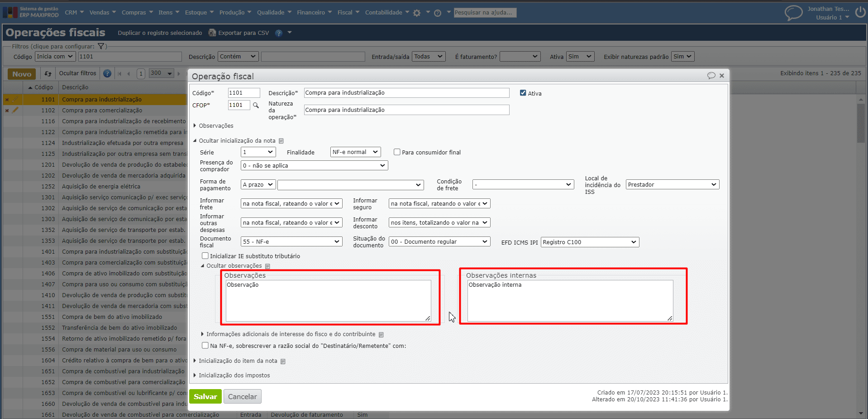
Task: Open the blue help icon in grid toolbar
Action: (107, 73)
